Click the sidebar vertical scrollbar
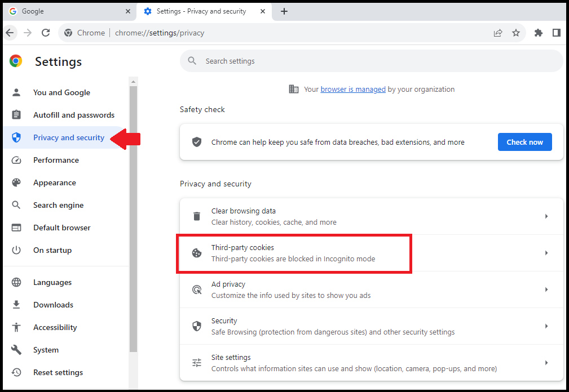 133,225
